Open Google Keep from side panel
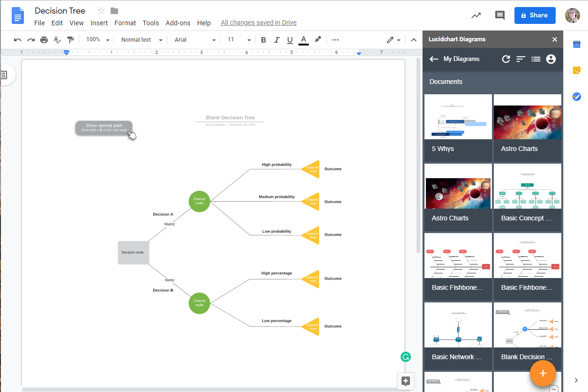This screenshot has width=588, height=392. tap(577, 70)
